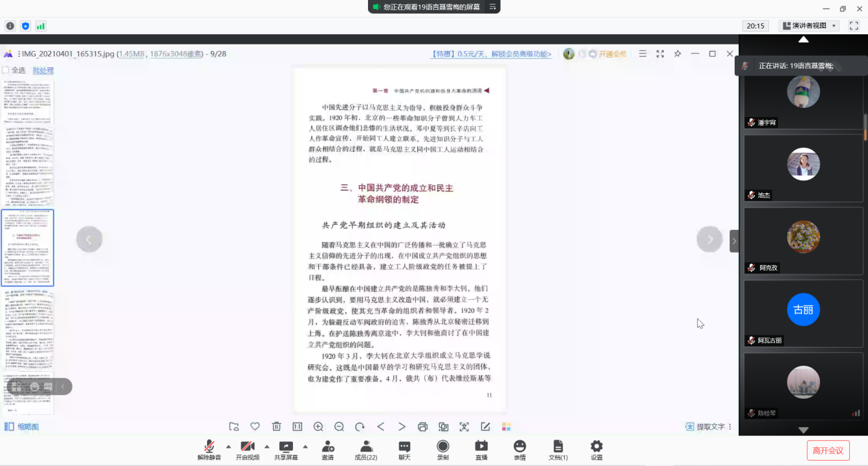Toggle meeting full screen icon
Viewport: 868px width, 466px height.
853,26
